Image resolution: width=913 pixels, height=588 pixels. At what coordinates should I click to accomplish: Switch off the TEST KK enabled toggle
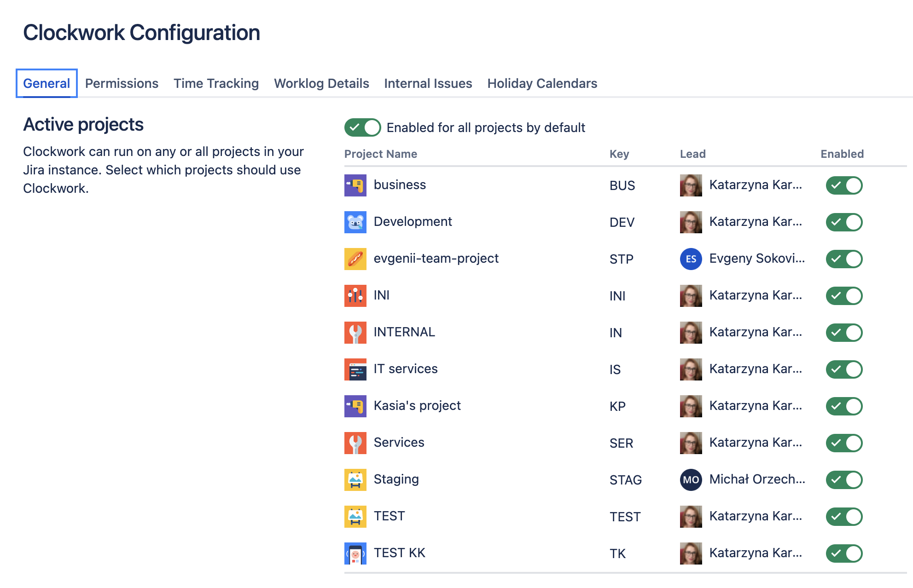coord(843,553)
